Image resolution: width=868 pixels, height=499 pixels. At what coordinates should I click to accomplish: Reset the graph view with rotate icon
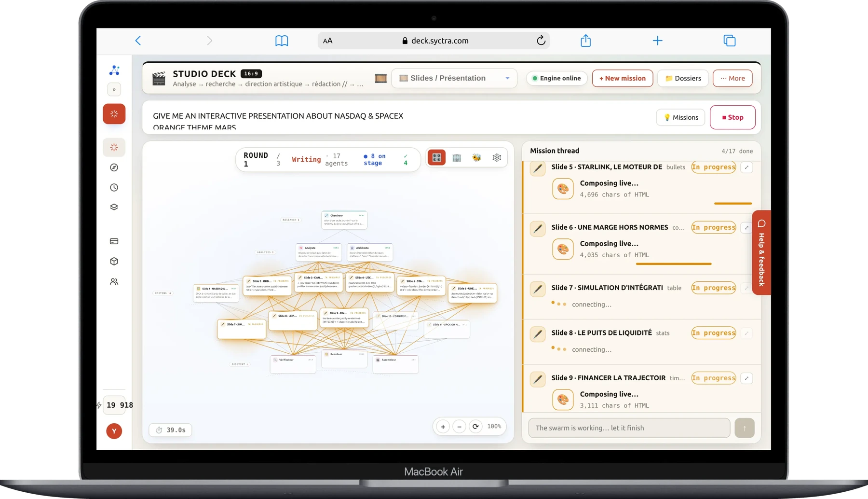475,427
